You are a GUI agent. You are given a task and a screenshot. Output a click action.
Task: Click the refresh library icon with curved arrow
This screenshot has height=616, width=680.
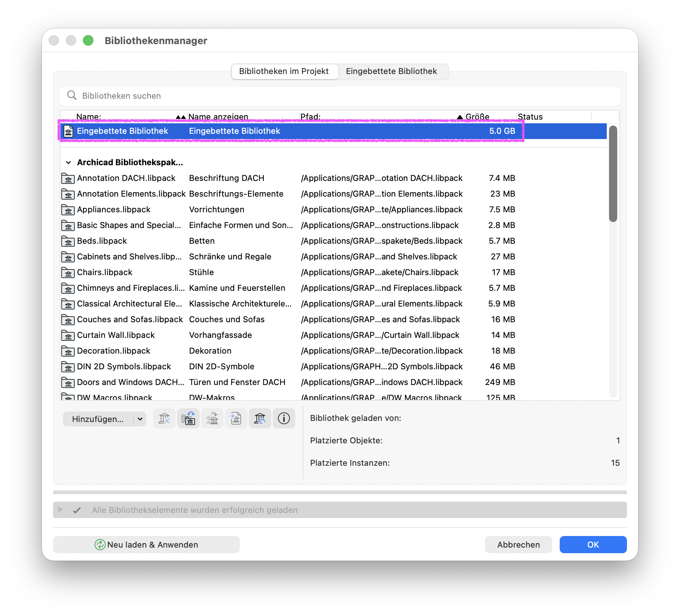tap(212, 418)
